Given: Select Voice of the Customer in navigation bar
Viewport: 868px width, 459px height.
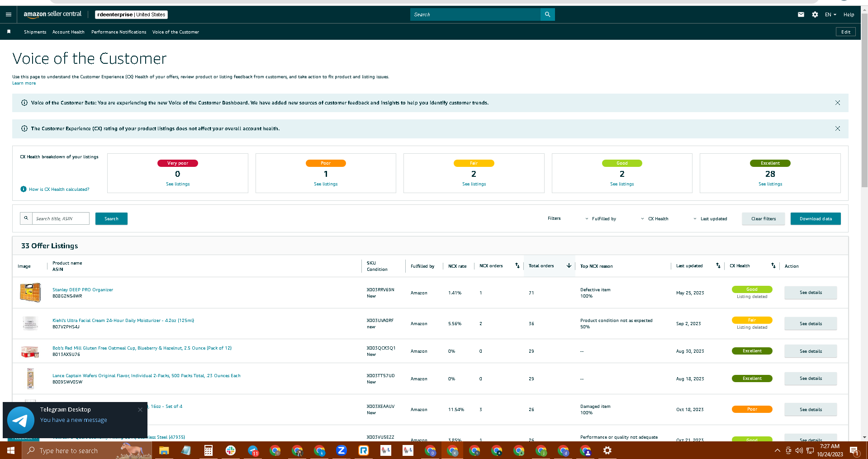Looking at the screenshot, I should pos(175,32).
